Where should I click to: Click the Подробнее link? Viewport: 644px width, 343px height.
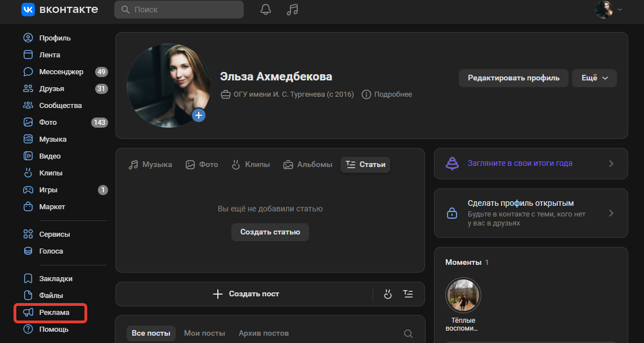(x=387, y=94)
